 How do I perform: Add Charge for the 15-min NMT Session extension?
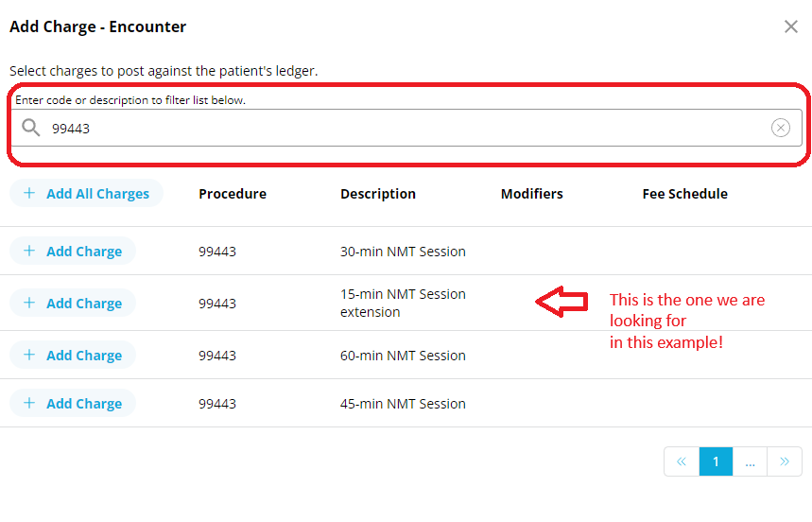click(x=73, y=303)
